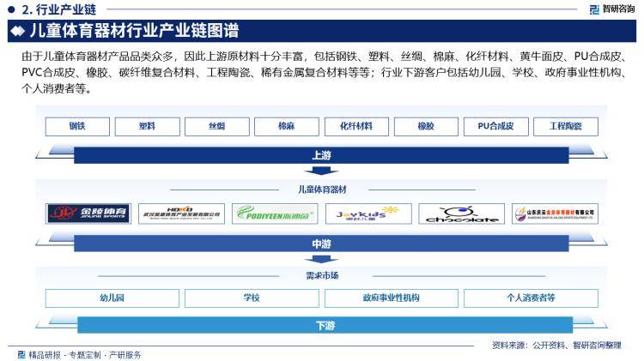Click the Joykids logo
The width and height of the screenshot is (644, 361).
(x=368, y=214)
